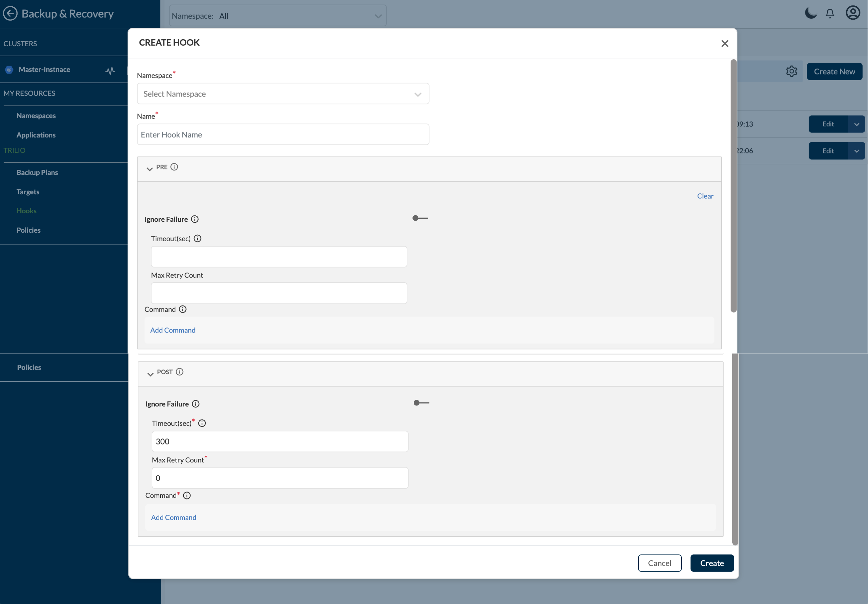Toggle the POST Ignore Failure switch

pyautogui.click(x=421, y=403)
